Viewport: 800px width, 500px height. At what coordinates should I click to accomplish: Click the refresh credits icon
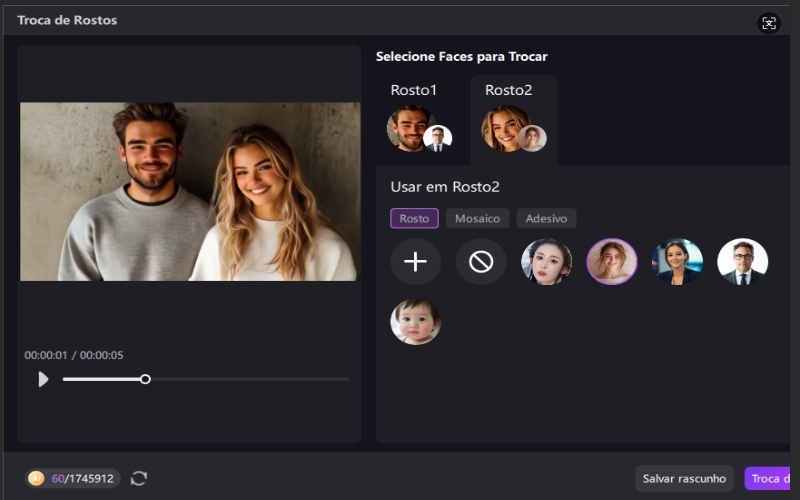pyautogui.click(x=139, y=479)
